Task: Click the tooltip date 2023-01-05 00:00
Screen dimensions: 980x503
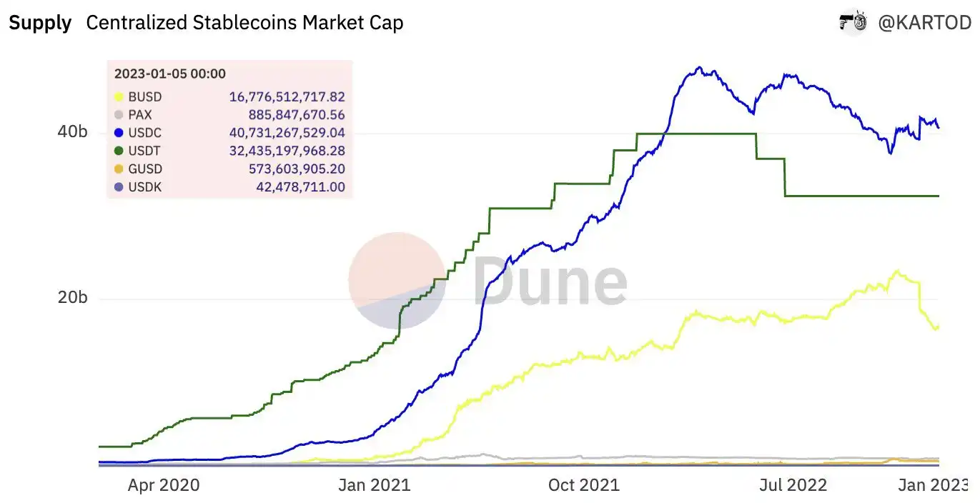Action: (x=170, y=74)
